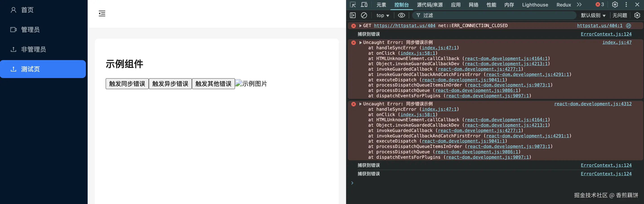Click the broken 示例图片 image
This screenshot has height=204, width=644.
tap(251, 84)
